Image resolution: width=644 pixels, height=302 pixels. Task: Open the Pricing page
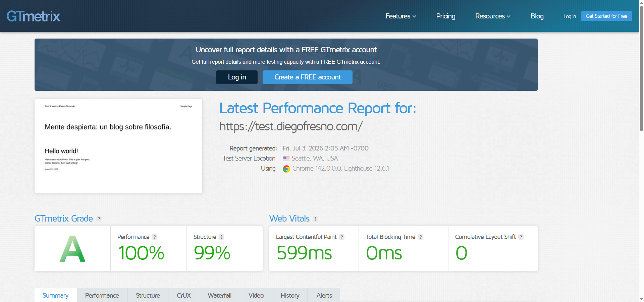pos(446,16)
